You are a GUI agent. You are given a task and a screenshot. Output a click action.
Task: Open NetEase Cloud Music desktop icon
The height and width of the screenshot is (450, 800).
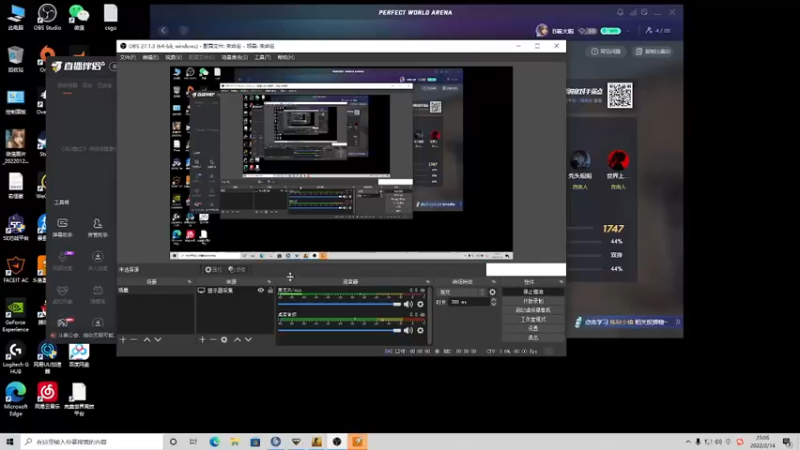47,396
